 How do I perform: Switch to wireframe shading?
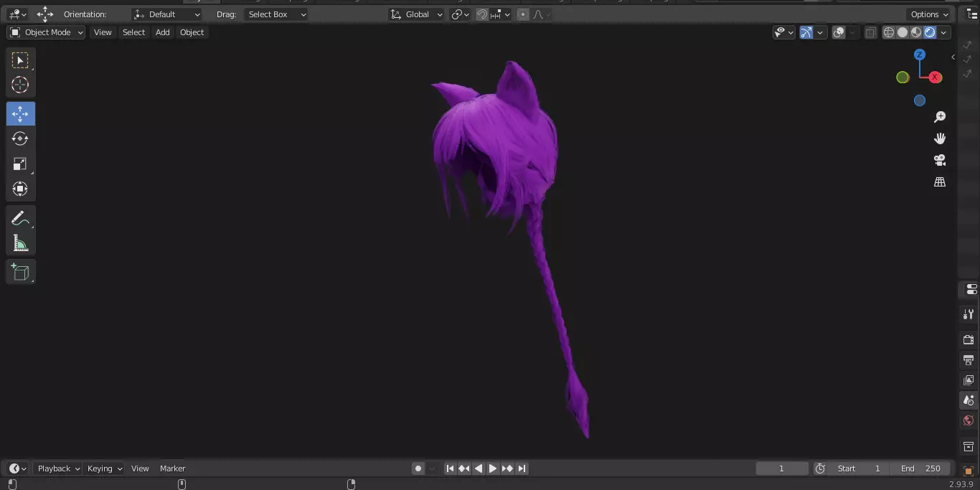tap(889, 32)
